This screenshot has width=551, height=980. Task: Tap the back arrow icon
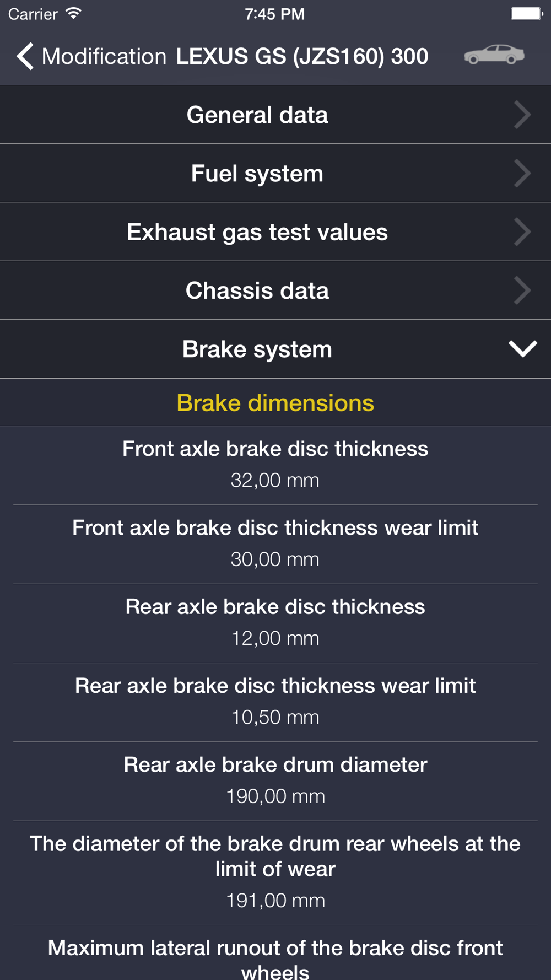(25, 56)
